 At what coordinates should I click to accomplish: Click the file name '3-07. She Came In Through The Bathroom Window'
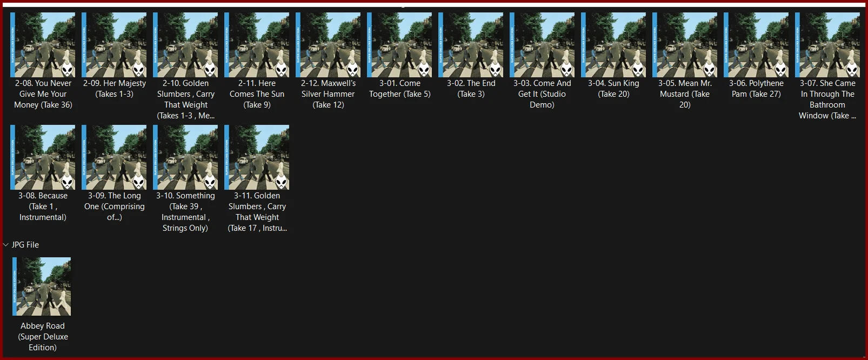(827, 99)
